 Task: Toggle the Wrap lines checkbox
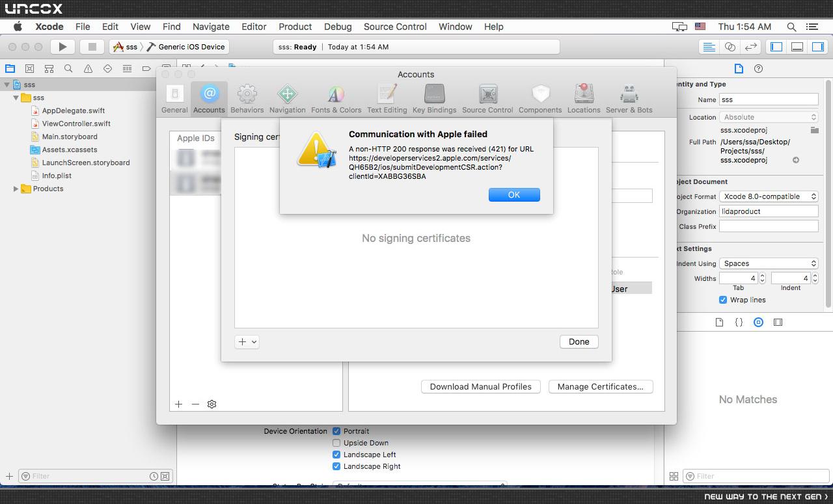pos(722,300)
